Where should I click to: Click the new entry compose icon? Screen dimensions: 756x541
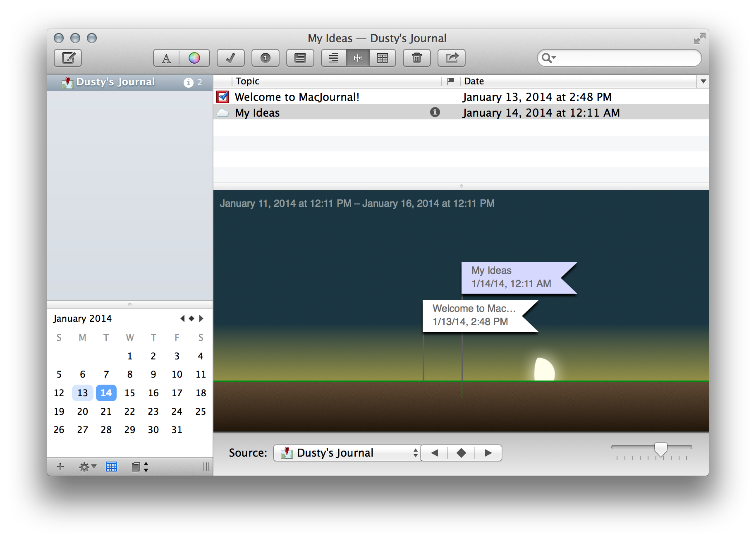click(68, 58)
